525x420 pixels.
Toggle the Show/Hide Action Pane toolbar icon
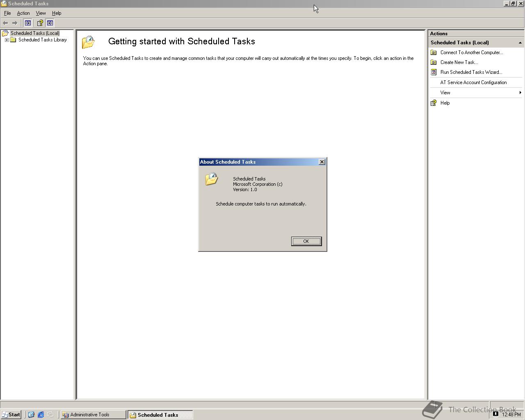50,23
